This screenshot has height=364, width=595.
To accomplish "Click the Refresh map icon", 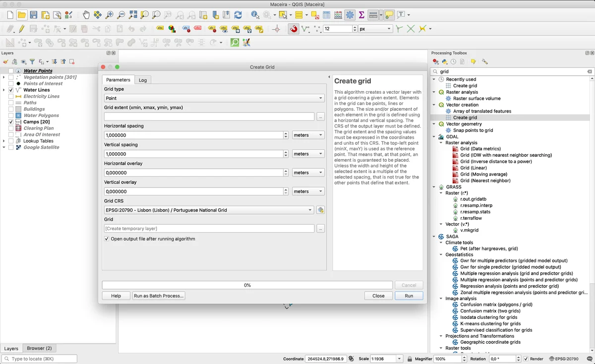I will point(238,15).
